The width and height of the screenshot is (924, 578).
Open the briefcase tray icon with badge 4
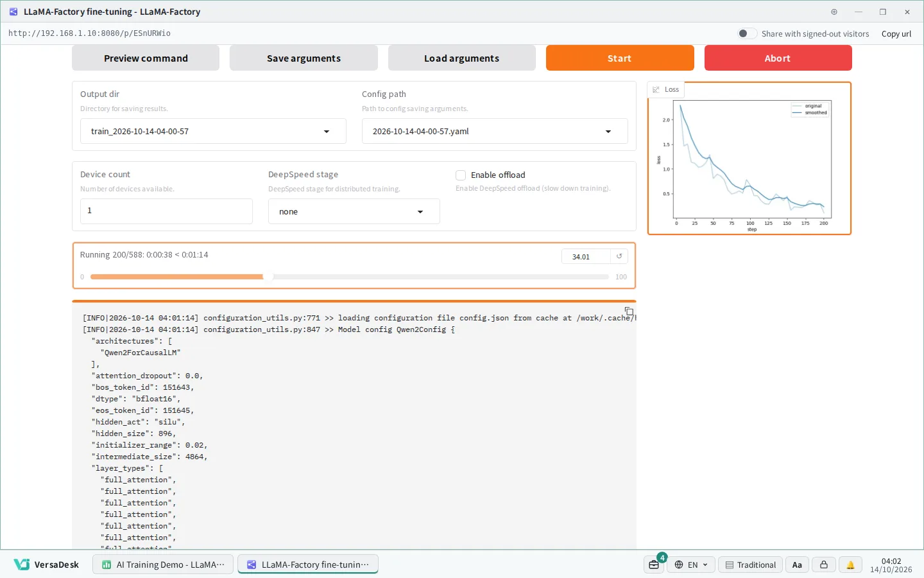click(654, 565)
